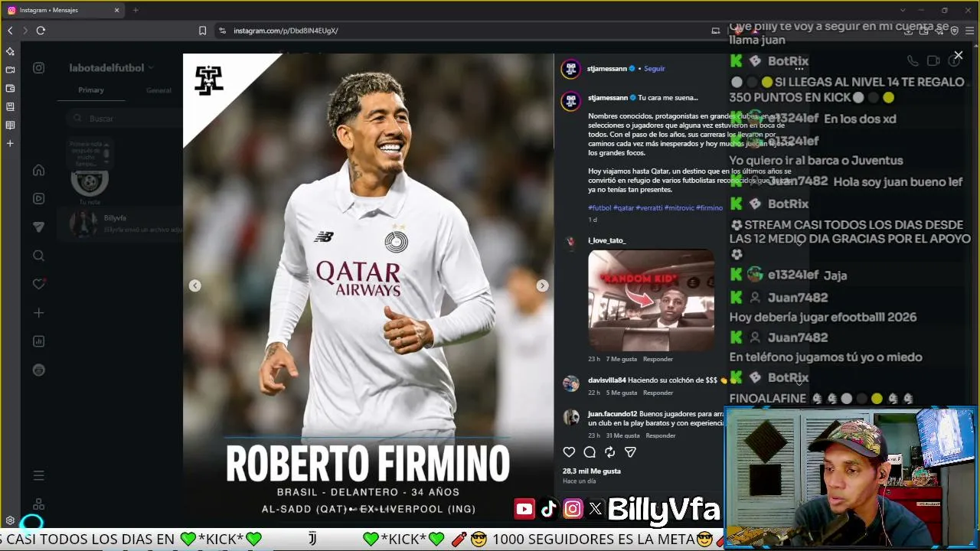Screen dimensions: 980x551
Task: Select the Instagram • Mensajes browser tab
Action: 64,10
